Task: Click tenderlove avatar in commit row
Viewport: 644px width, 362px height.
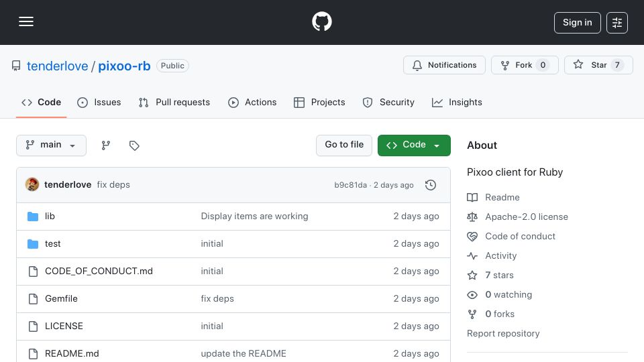Action: pos(32,185)
